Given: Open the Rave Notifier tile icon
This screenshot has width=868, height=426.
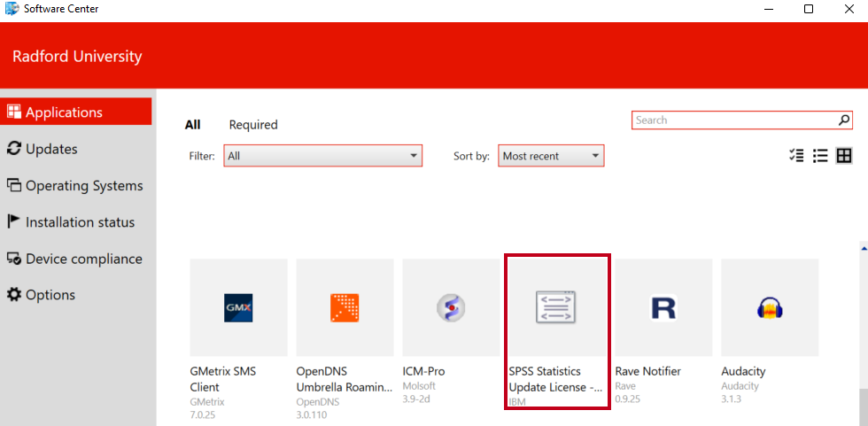Looking at the screenshot, I should (x=663, y=307).
